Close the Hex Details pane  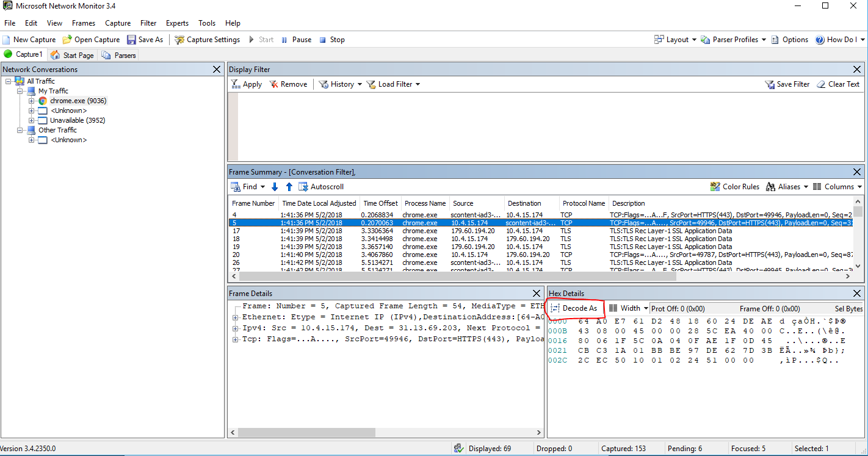click(x=857, y=294)
